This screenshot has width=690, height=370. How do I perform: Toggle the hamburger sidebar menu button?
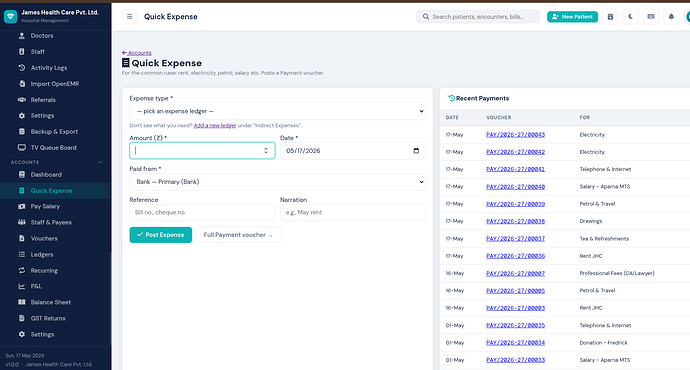[x=129, y=17]
